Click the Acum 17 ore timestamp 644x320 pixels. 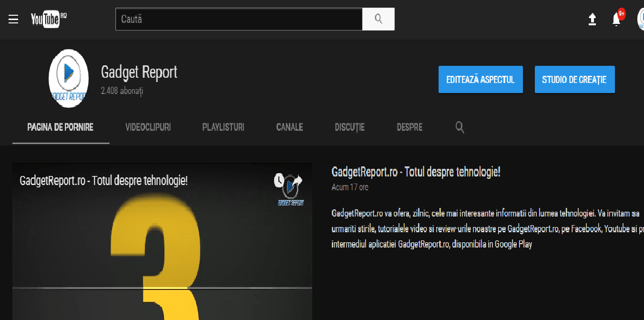pos(350,187)
